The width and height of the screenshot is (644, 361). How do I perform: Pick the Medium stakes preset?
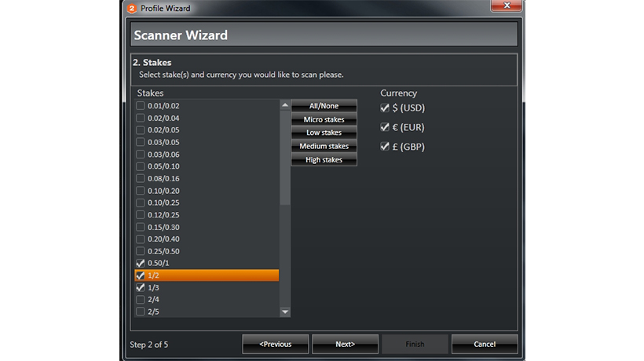[x=324, y=146]
